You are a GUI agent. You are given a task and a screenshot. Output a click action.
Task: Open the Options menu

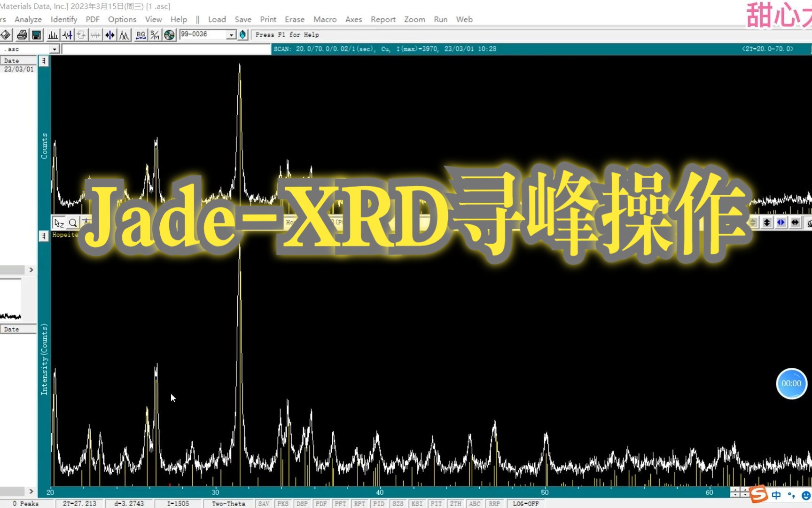(x=122, y=19)
